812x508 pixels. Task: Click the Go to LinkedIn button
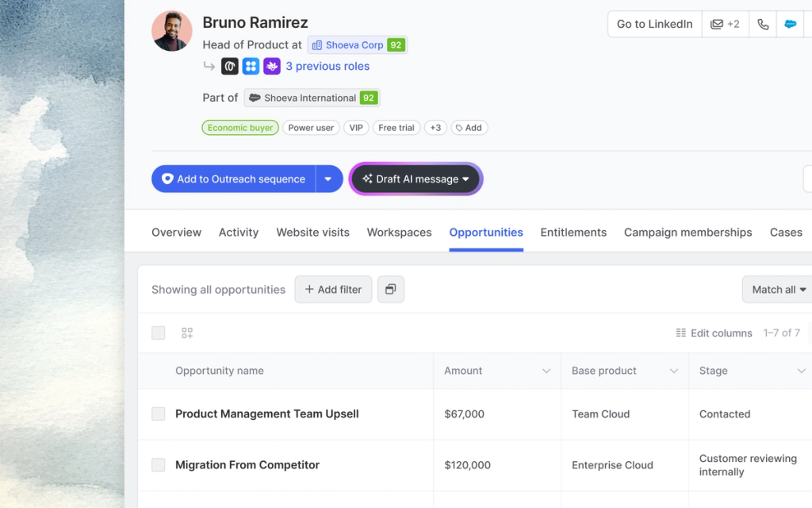(653, 24)
